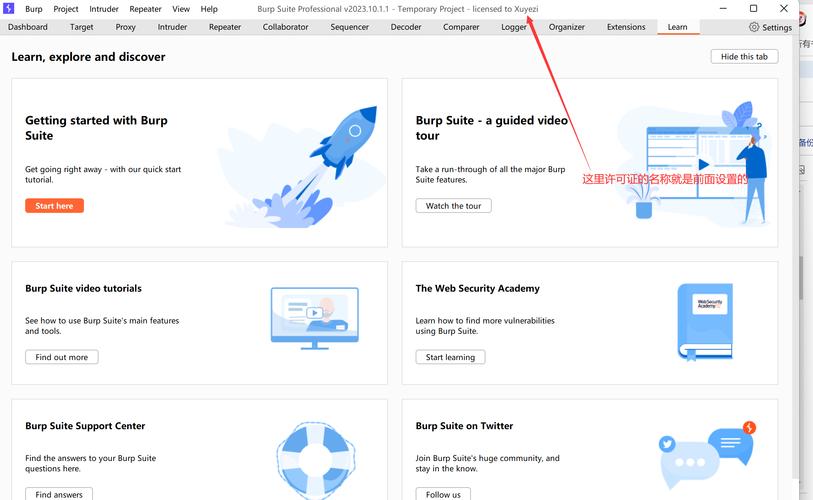Click the Learn, explore and discover title

coord(88,57)
